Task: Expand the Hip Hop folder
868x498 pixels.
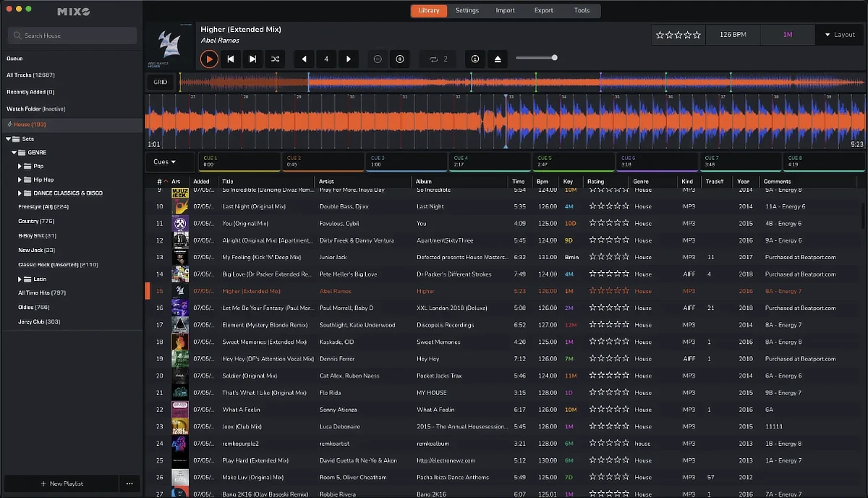Action: tap(20, 180)
